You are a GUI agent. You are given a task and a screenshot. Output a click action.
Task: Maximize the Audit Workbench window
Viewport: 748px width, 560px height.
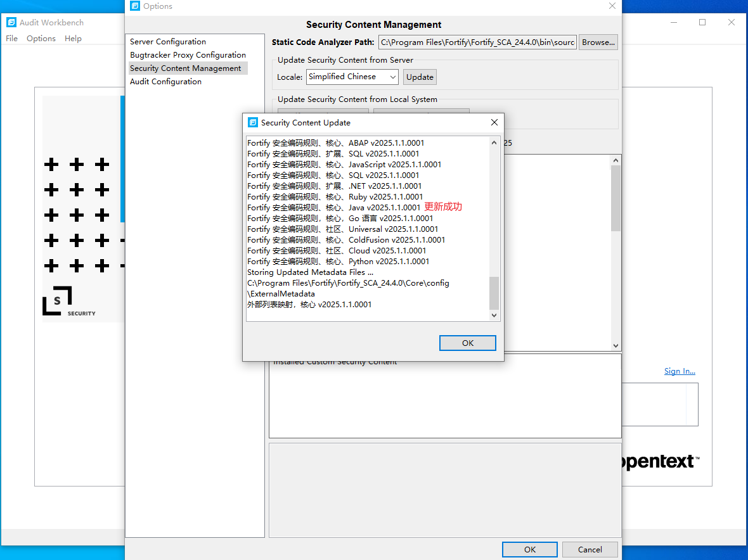tap(702, 22)
